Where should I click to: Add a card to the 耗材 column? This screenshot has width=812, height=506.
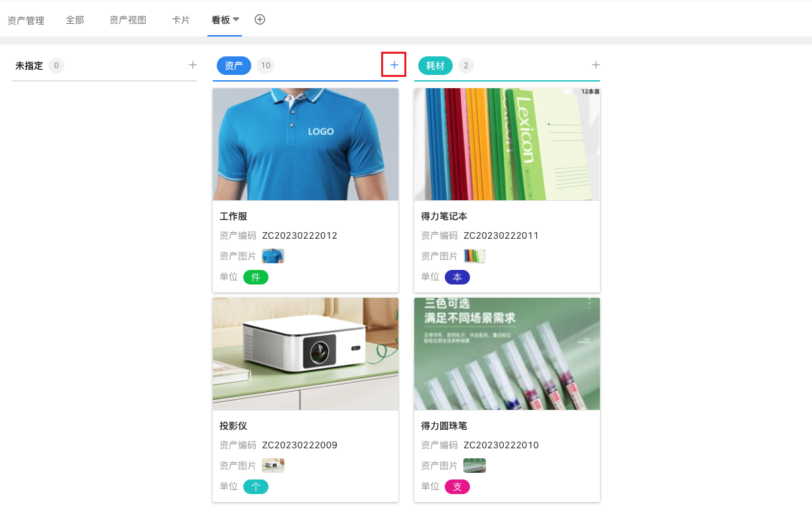(595, 65)
